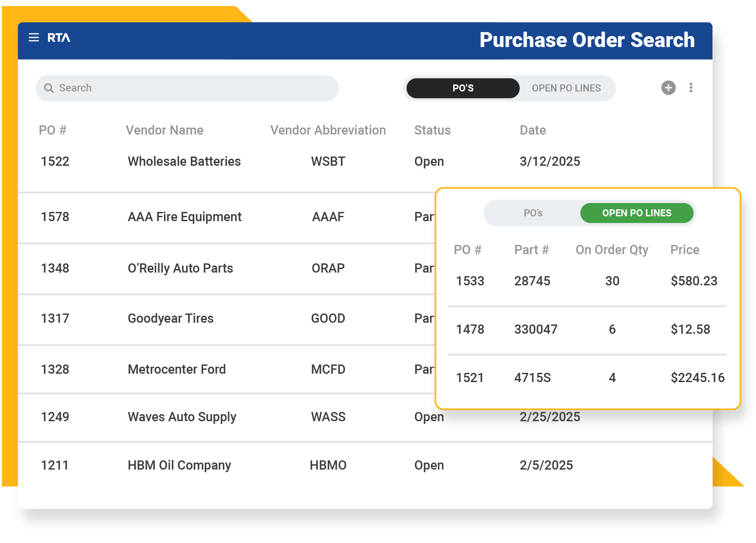Viewport: 756px width, 543px height.
Task: Select green OPEN PO LINES tab in popup
Action: coord(637,213)
